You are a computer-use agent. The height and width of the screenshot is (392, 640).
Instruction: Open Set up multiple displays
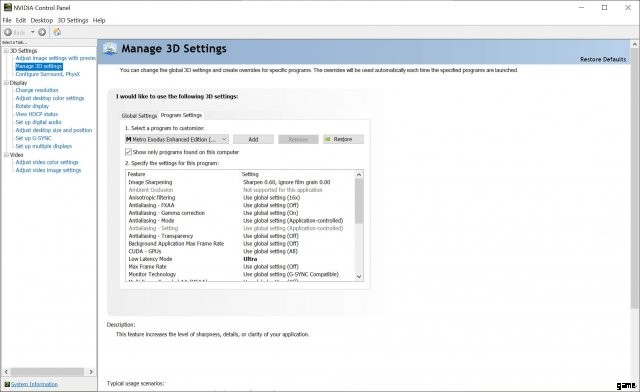pos(44,146)
